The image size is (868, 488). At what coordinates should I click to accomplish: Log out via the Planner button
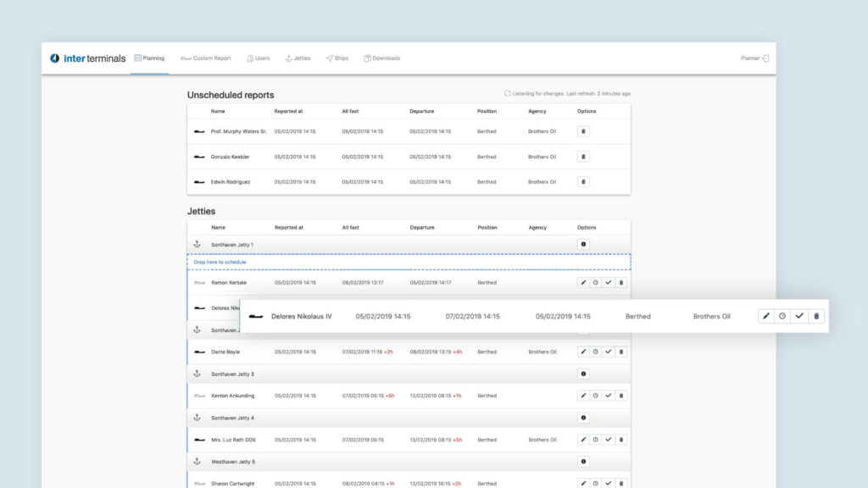tap(754, 58)
